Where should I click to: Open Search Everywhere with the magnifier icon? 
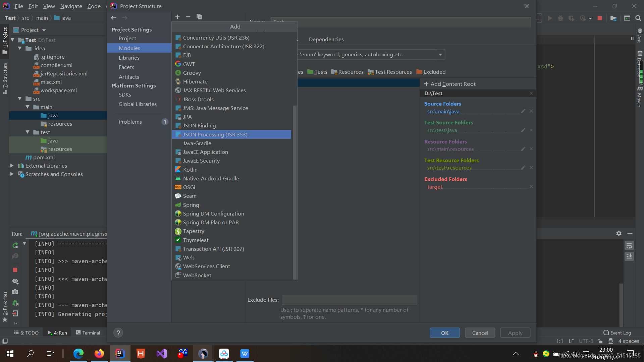(638, 18)
